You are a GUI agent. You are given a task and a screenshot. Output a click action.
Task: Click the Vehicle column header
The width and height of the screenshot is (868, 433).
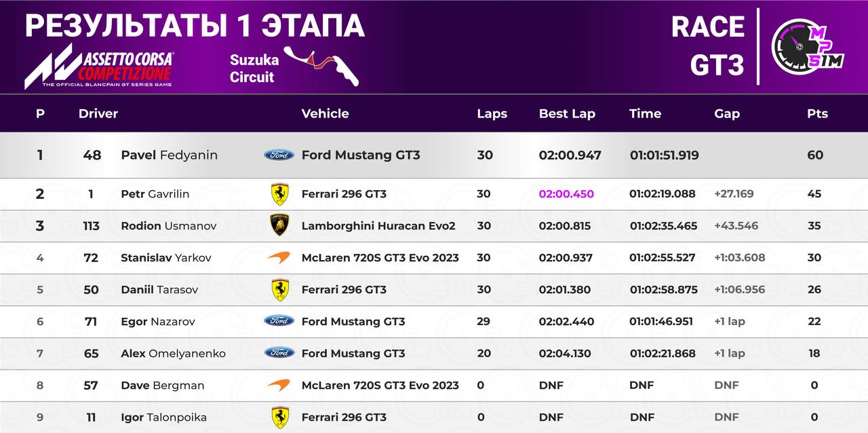325,113
